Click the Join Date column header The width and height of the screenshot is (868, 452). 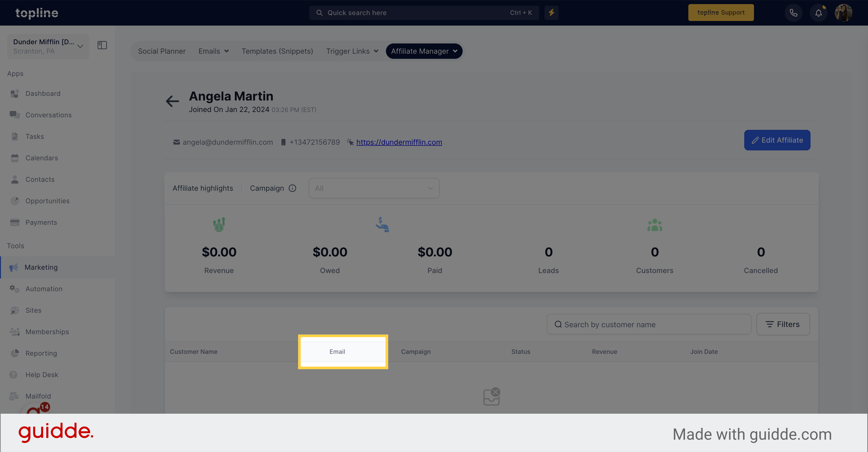tap(704, 352)
